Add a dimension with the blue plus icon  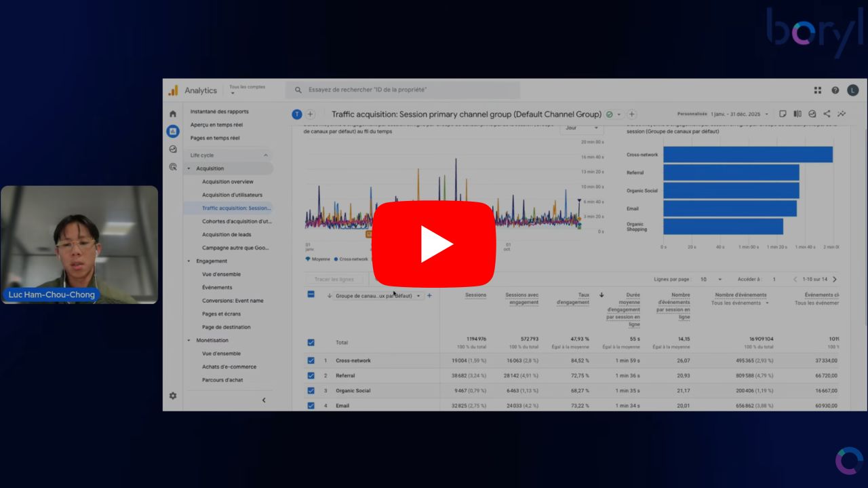click(429, 296)
